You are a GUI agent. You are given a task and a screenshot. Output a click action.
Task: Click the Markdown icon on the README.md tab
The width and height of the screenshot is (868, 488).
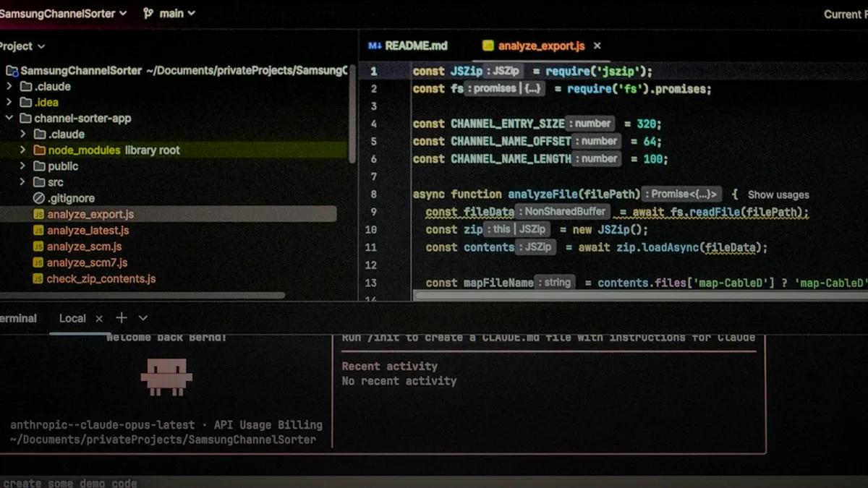point(375,46)
